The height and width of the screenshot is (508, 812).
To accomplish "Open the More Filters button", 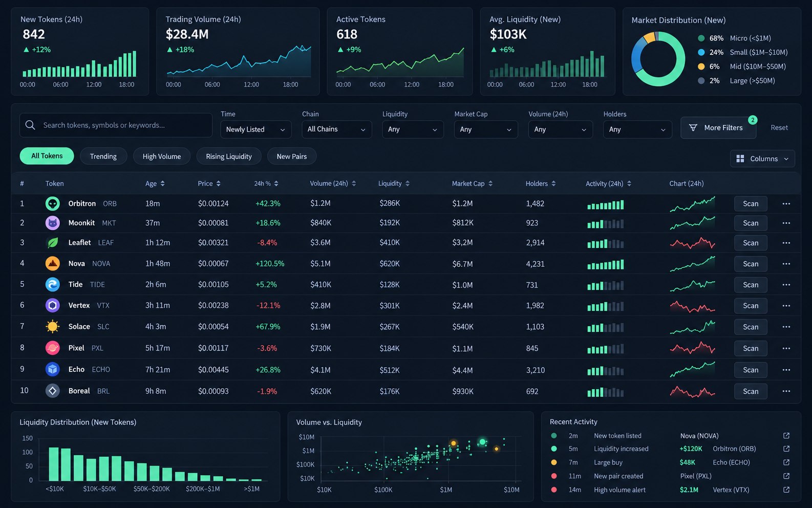I will [718, 128].
